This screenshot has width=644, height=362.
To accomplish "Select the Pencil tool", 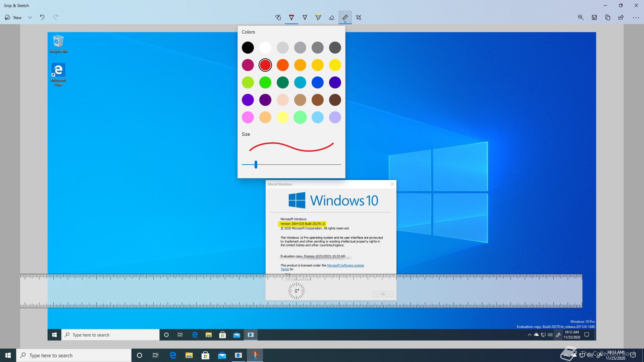I will tap(305, 17).
